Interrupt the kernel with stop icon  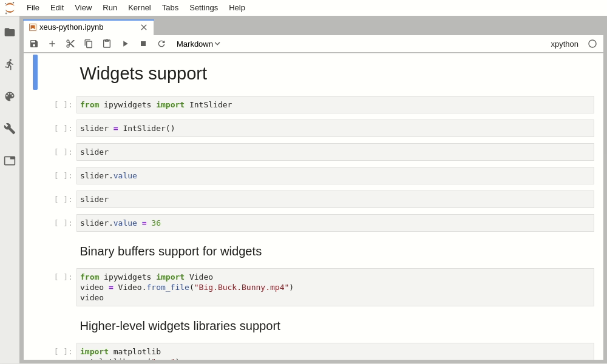point(143,44)
